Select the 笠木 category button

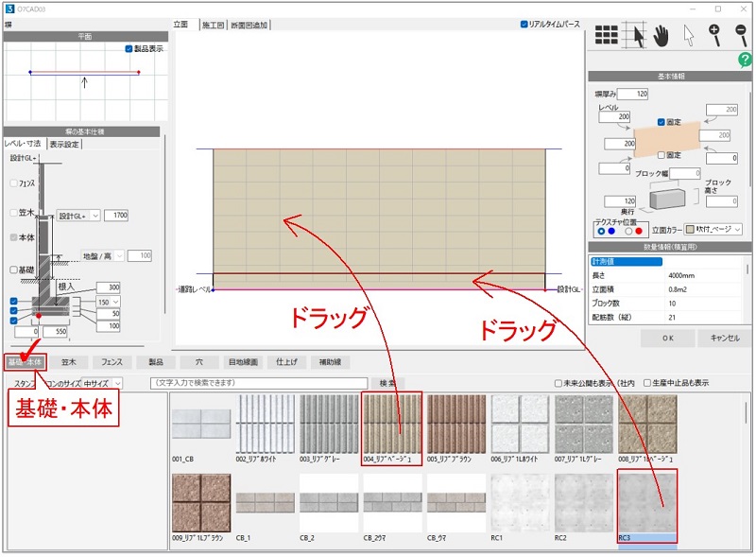(68, 362)
